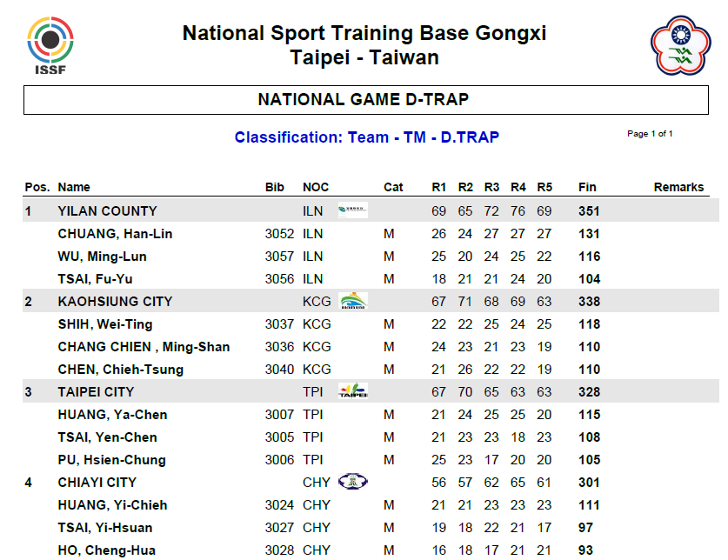Click TAIPEI CITY final score 328
Viewport: 728px width, 560px height.
tap(589, 391)
